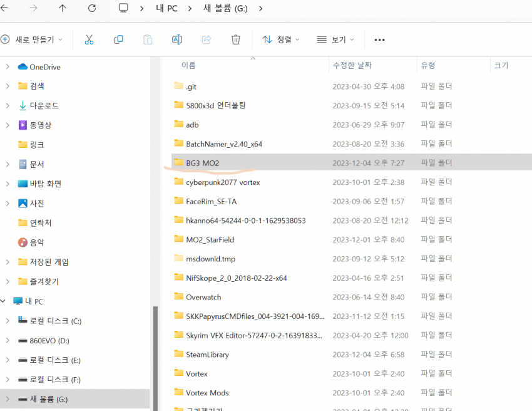Select the BatchNamer_v2.40_x64 folder
The width and height of the screenshot is (532, 411).
coord(224,144)
